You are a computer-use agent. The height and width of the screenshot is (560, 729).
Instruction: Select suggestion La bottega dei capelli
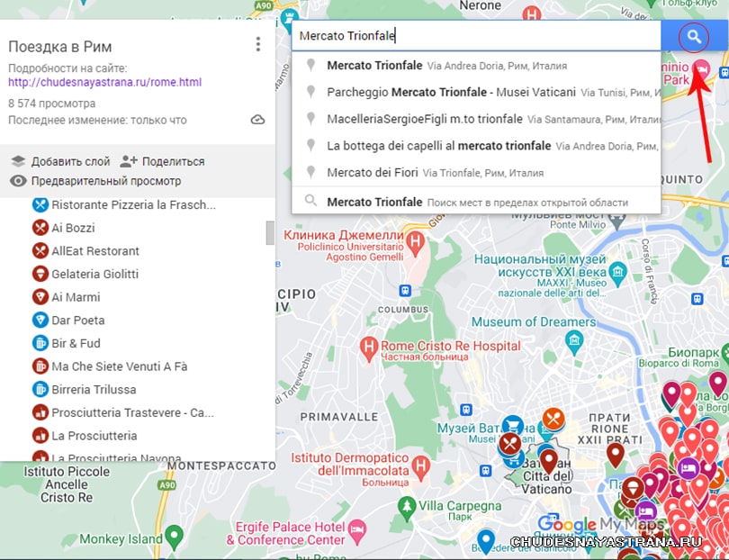click(x=476, y=146)
